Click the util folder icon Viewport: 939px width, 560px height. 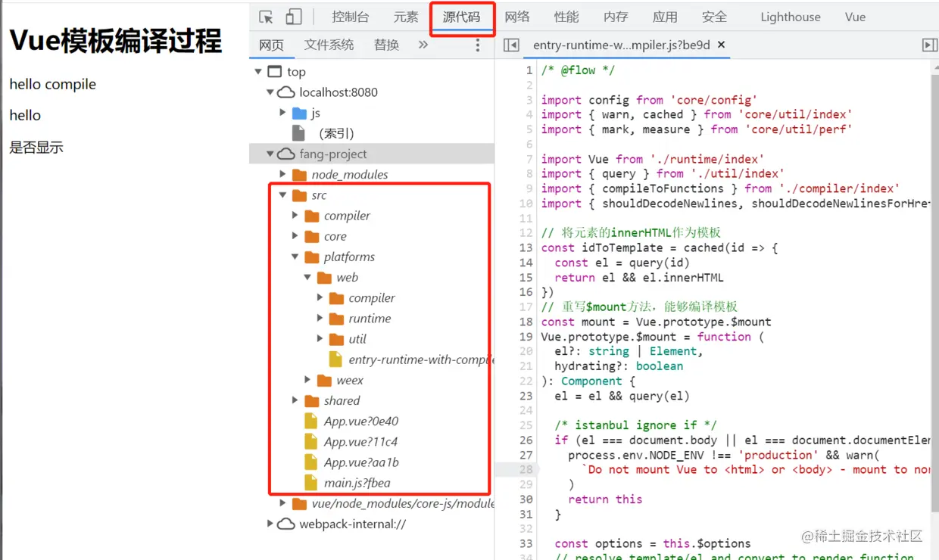pos(336,339)
